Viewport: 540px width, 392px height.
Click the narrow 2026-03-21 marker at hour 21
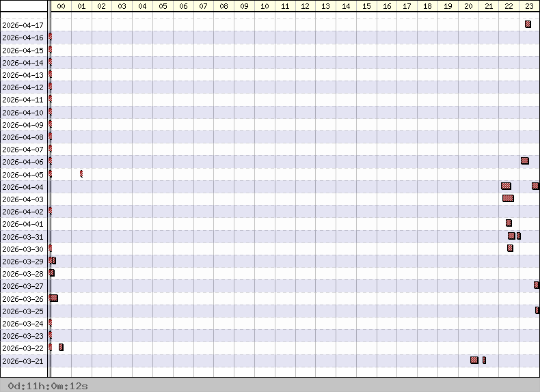(x=484, y=360)
